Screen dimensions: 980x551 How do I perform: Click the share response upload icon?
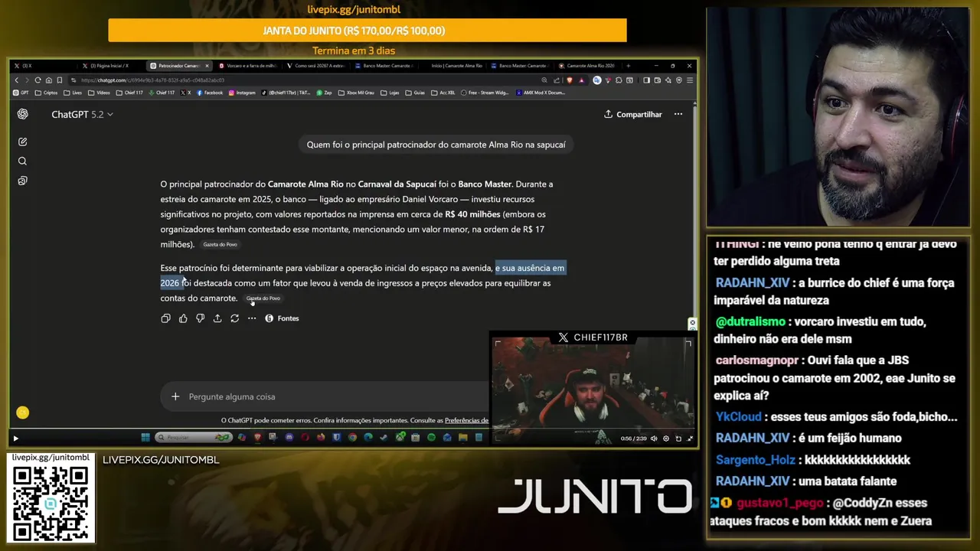click(x=217, y=318)
